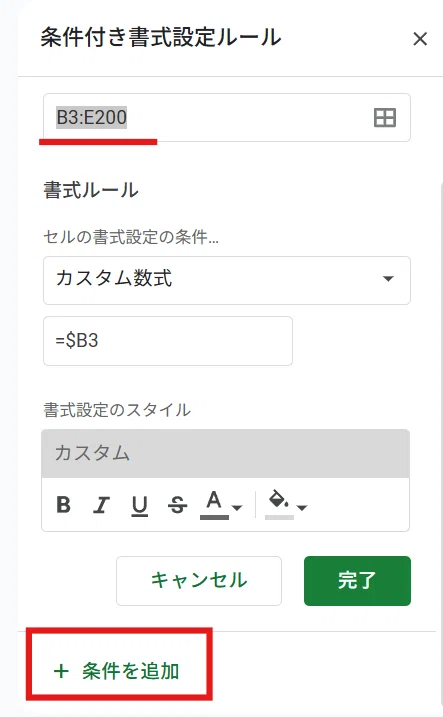Toggle underline formatting style
The image size is (443, 717).
139,506
